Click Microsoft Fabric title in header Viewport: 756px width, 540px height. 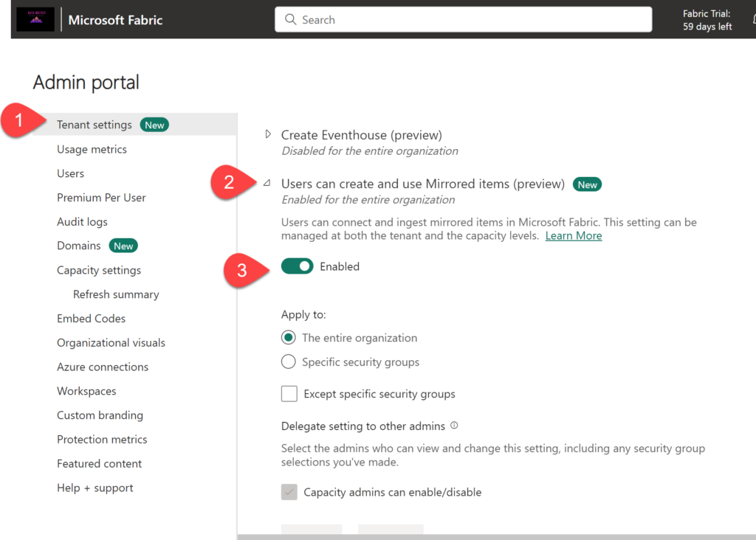point(115,20)
